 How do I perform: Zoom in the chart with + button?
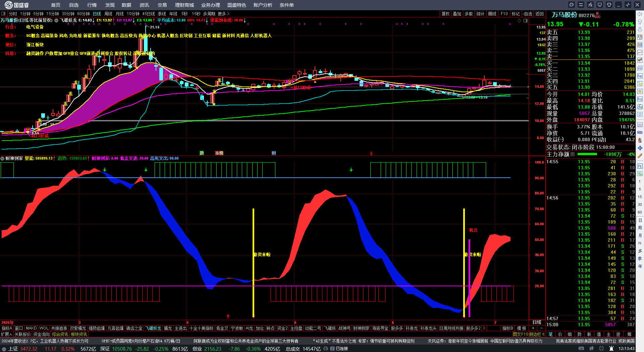point(533,328)
